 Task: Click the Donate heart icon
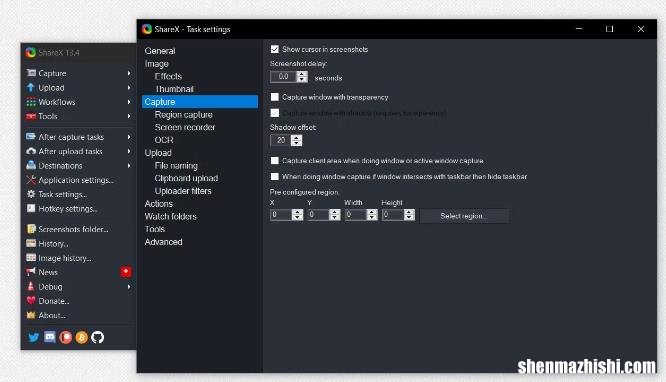pos(31,300)
